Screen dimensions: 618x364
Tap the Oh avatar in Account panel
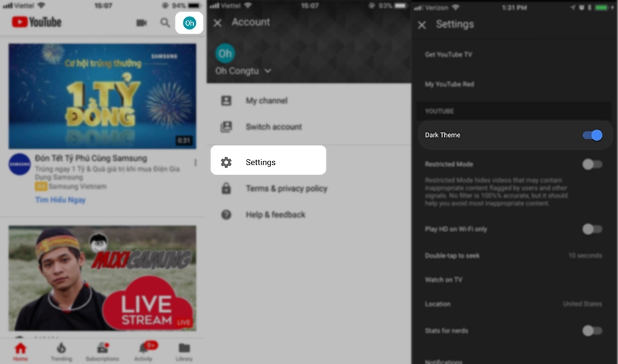coord(225,53)
